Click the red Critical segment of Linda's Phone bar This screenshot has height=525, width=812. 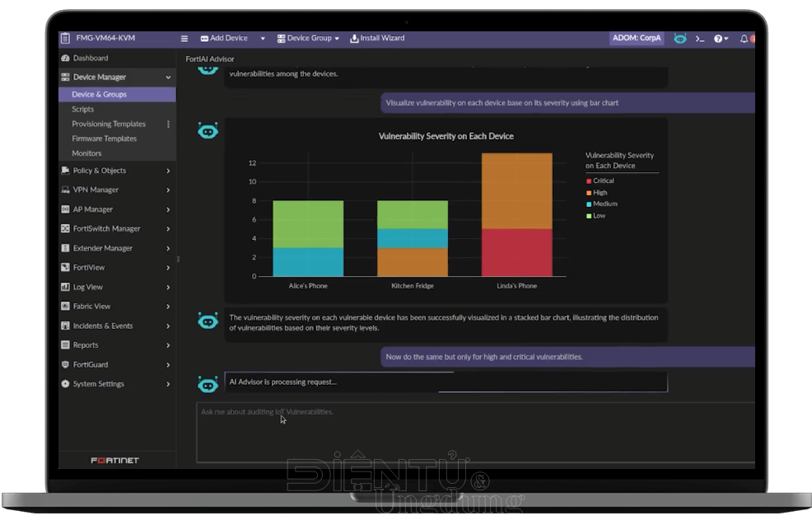click(517, 252)
